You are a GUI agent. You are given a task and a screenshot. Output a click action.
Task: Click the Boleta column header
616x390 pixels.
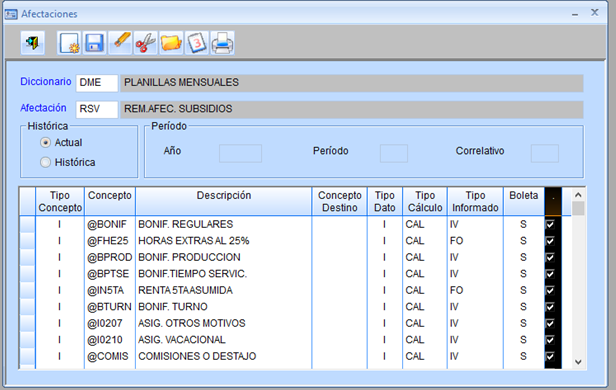524,201
